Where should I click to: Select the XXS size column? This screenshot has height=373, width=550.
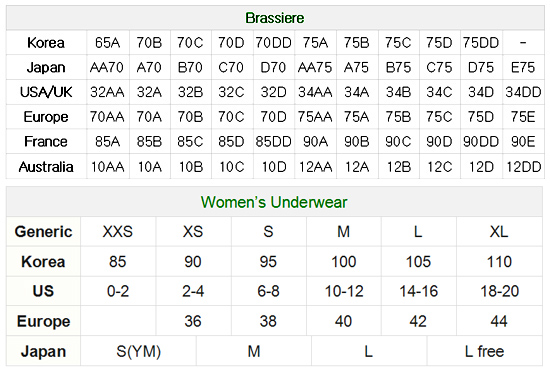pos(118,232)
